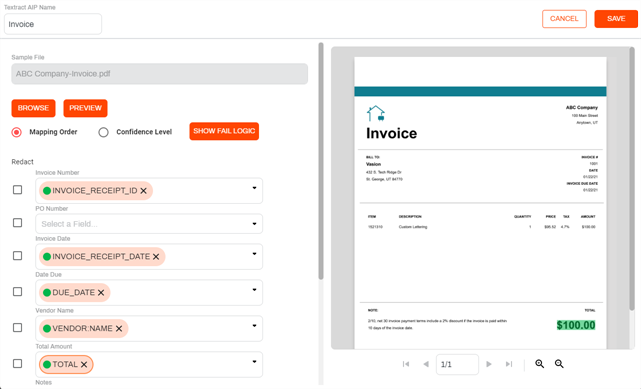This screenshot has height=389, width=641.
Task: Remove the VENDOR:NAME chip
Action: 119,329
